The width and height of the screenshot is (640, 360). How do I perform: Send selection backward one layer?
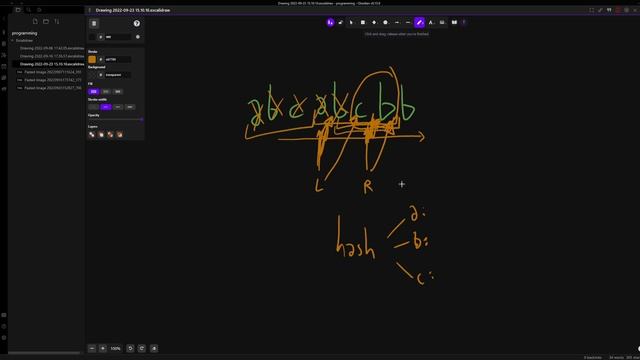(101, 134)
